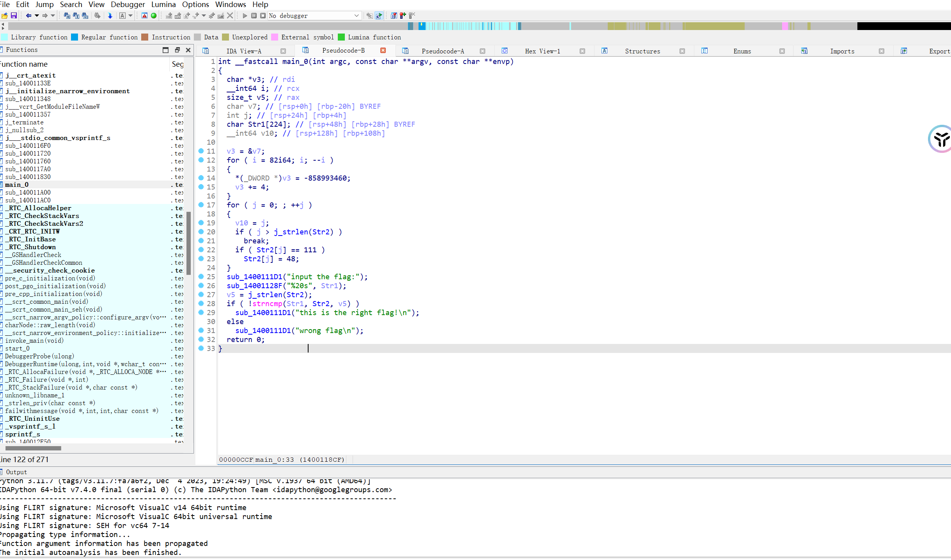Click the binoculars text search icon

76,16
